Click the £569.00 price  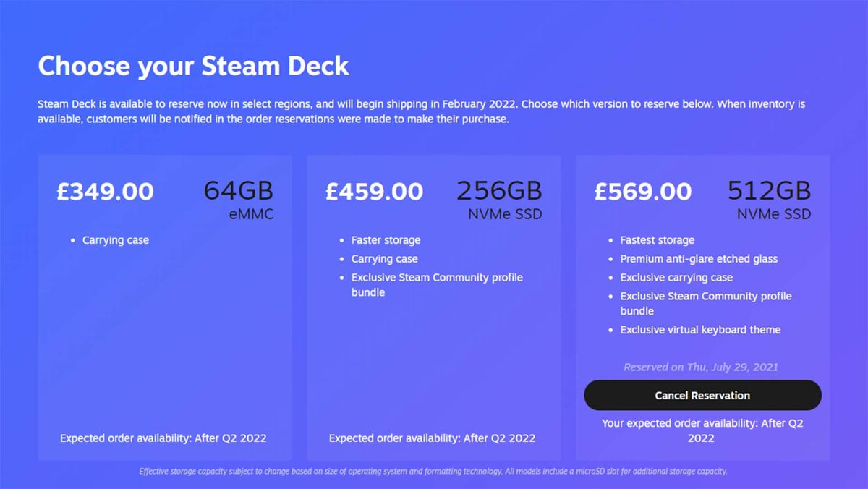pos(643,192)
